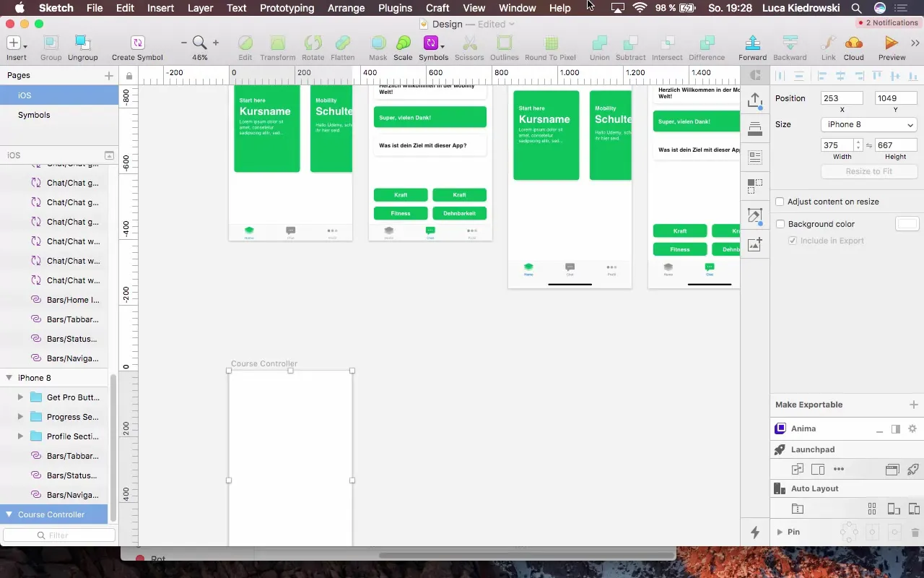Open the Plugins menu
Viewport: 924px width, 578px height.
pyautogui.click(x=395, y=8)
